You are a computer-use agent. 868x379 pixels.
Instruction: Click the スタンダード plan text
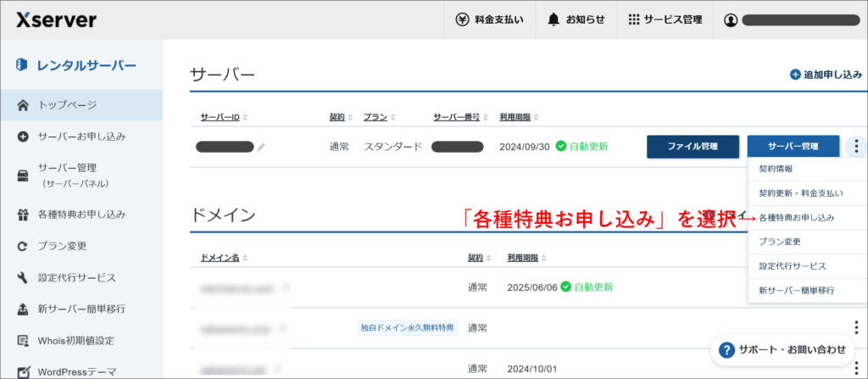(x=393, y=147)
